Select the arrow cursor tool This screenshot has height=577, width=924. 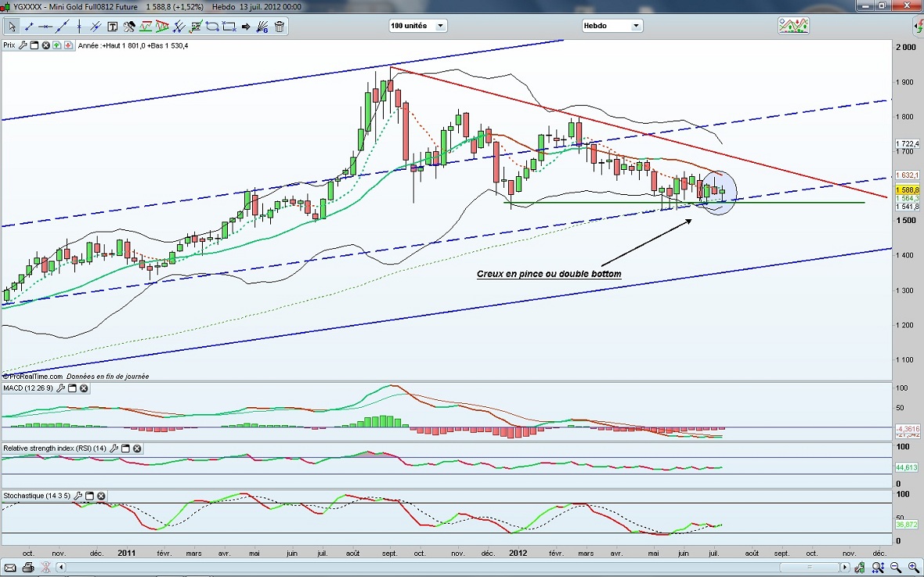12,26
